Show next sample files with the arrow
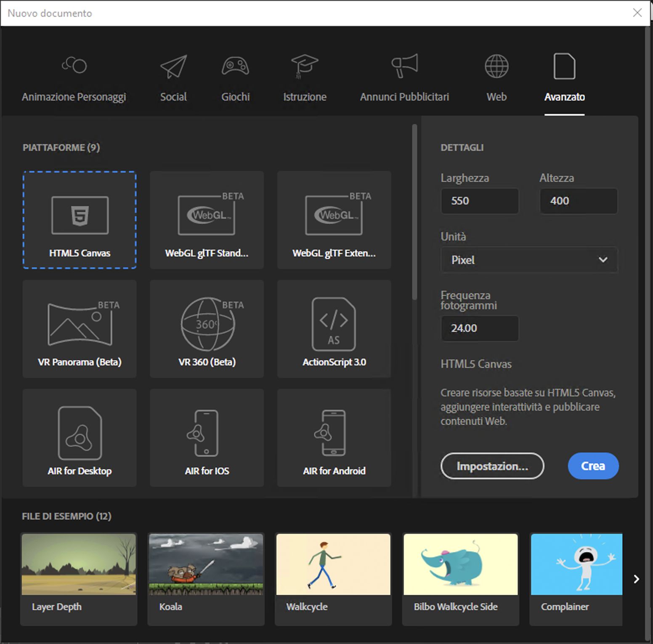Screen dimensions: 653x644 636,579
